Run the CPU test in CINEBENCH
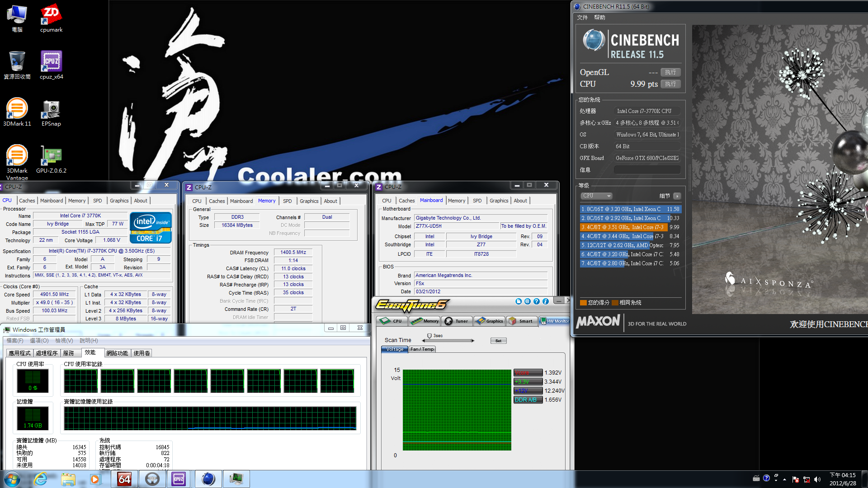The height and width of the screenshot is (488, 868). coord(670,84)
